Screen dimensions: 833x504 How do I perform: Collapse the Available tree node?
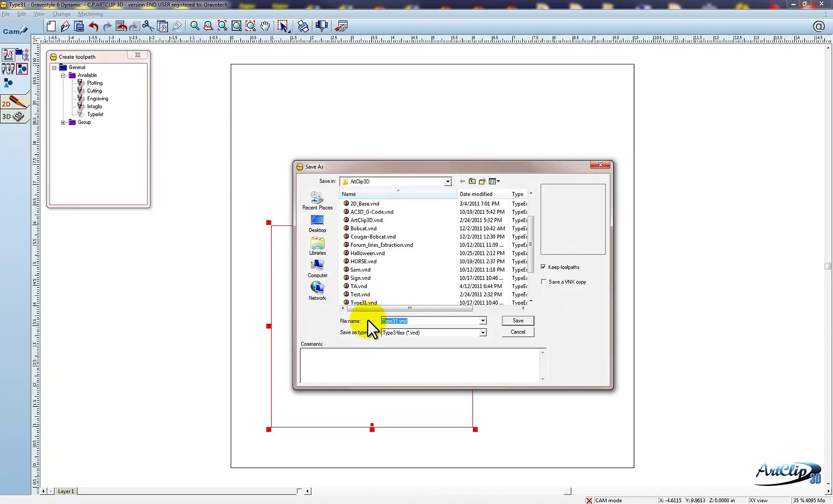(x=63, y=76)
